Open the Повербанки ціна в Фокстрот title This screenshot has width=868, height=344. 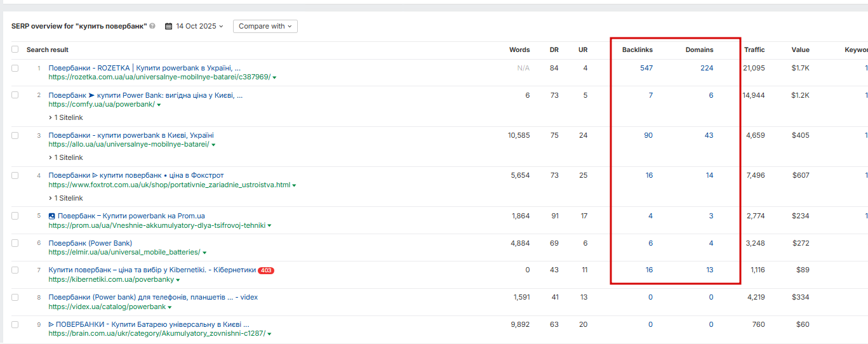pos(136,175)
